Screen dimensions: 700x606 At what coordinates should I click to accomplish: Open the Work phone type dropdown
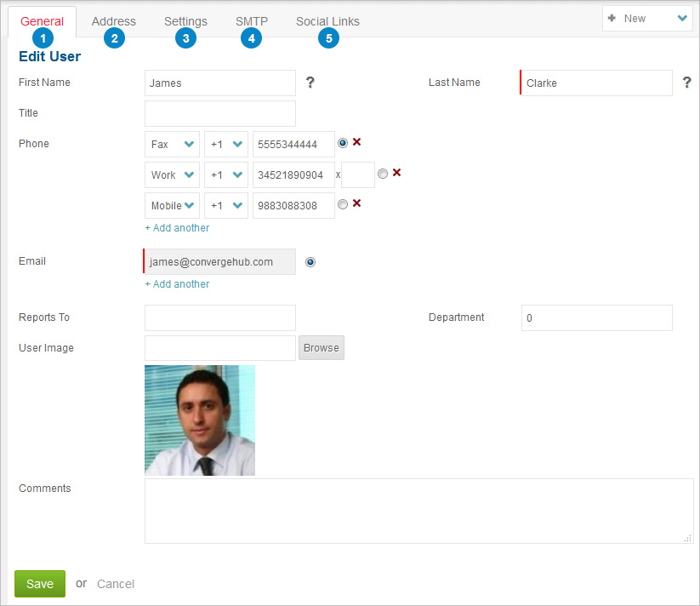172,175
